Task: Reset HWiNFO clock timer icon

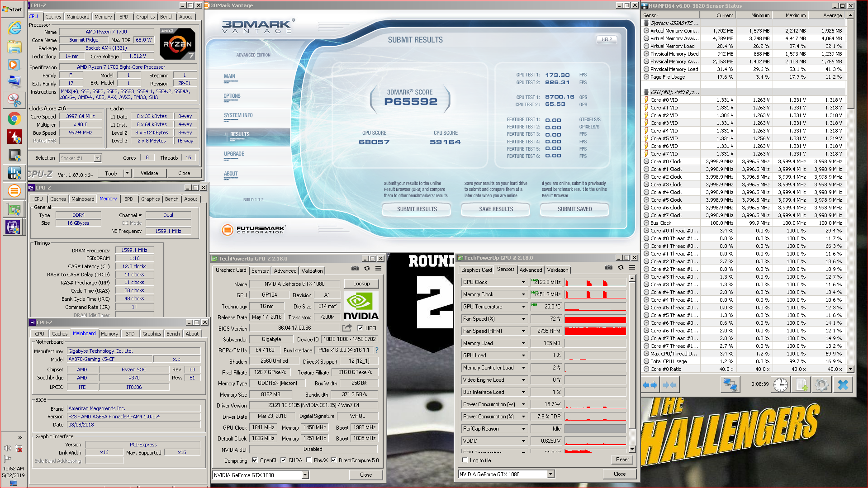Action: (x=780, y=385)
